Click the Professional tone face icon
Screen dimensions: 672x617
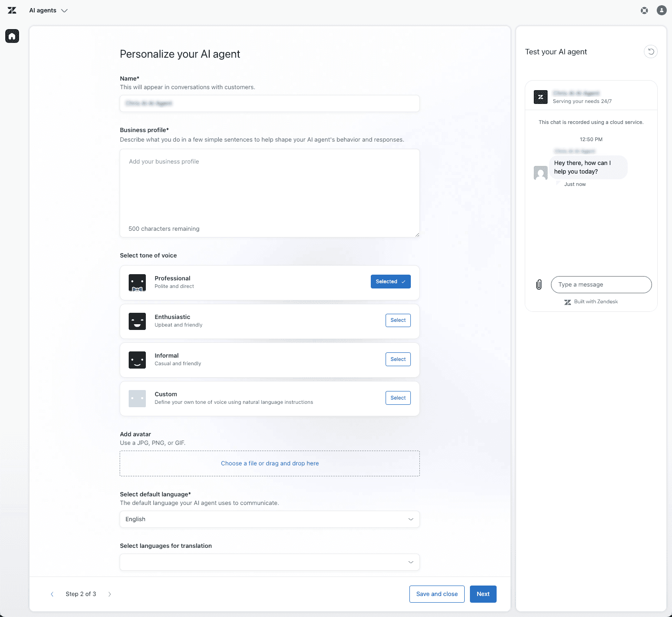137,283
